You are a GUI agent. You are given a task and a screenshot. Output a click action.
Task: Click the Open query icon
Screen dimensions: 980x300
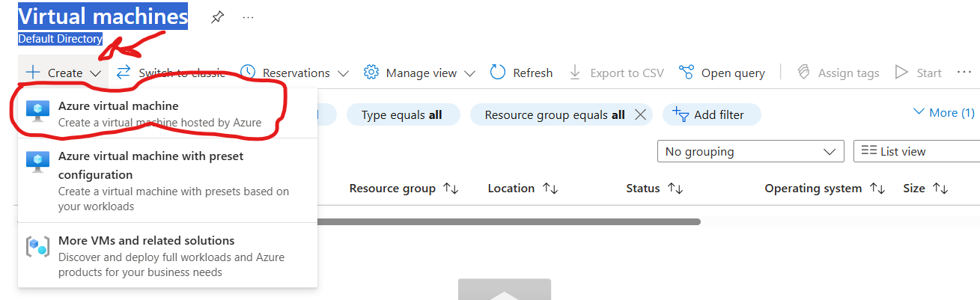[687, 72]
